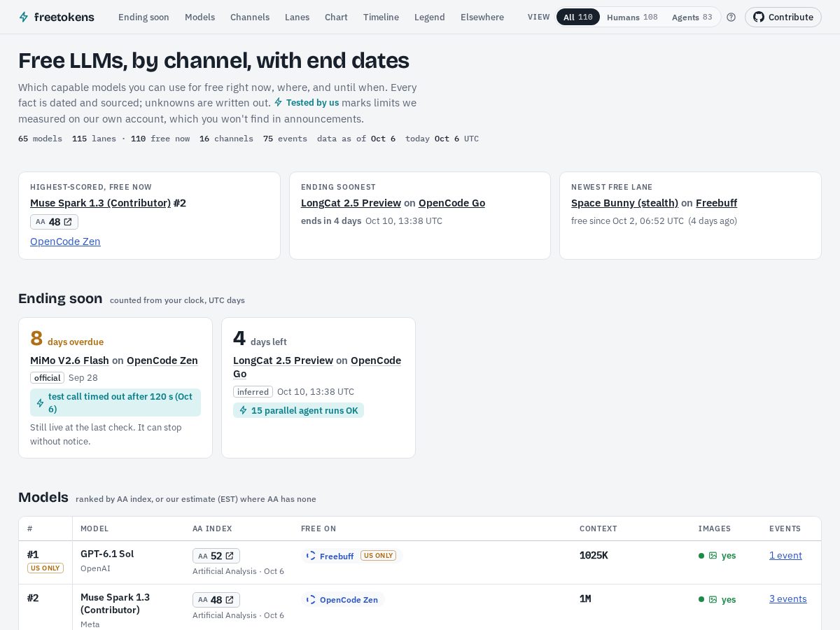
Task: Open LongCat 2.5 Preview link in 4 days left card
Action: click(283, 360)
